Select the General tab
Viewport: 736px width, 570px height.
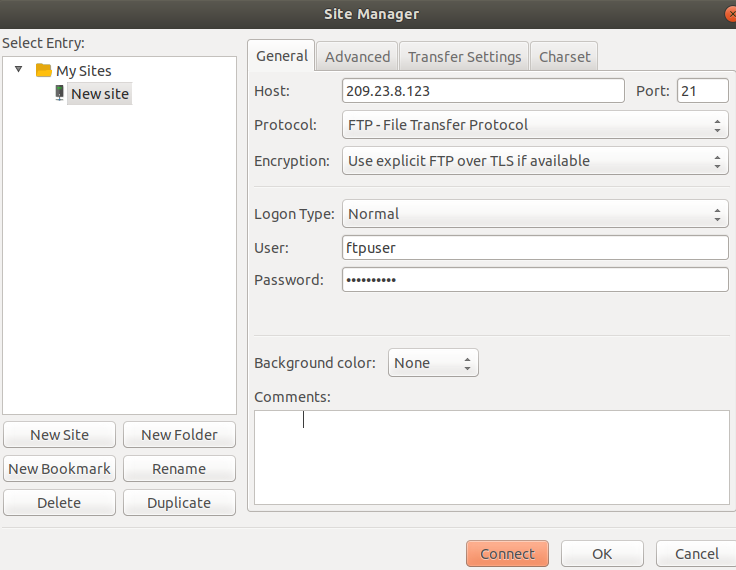coord(281,56)
